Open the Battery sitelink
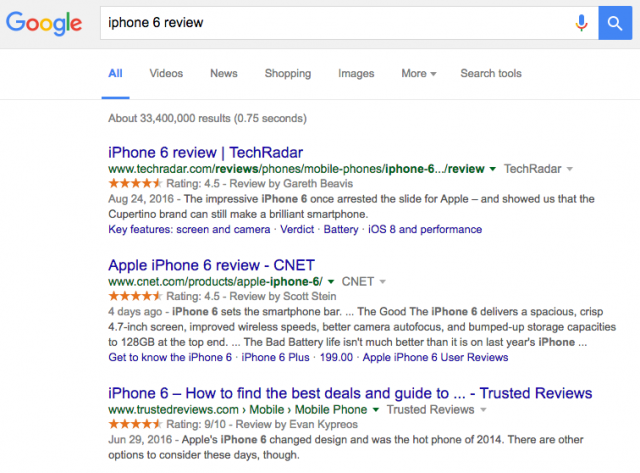640x473 pixels. pyautogui.click(x=341, y=229)
